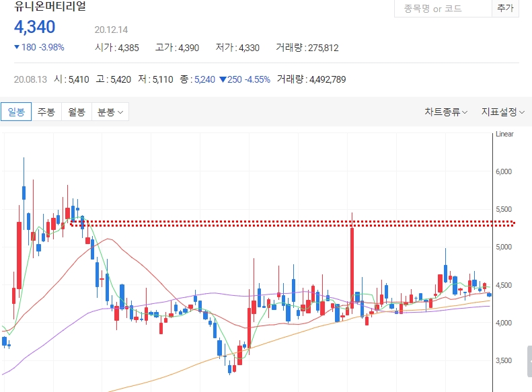
Task: Click the date 20.12.14
Action: pos(111,30)
